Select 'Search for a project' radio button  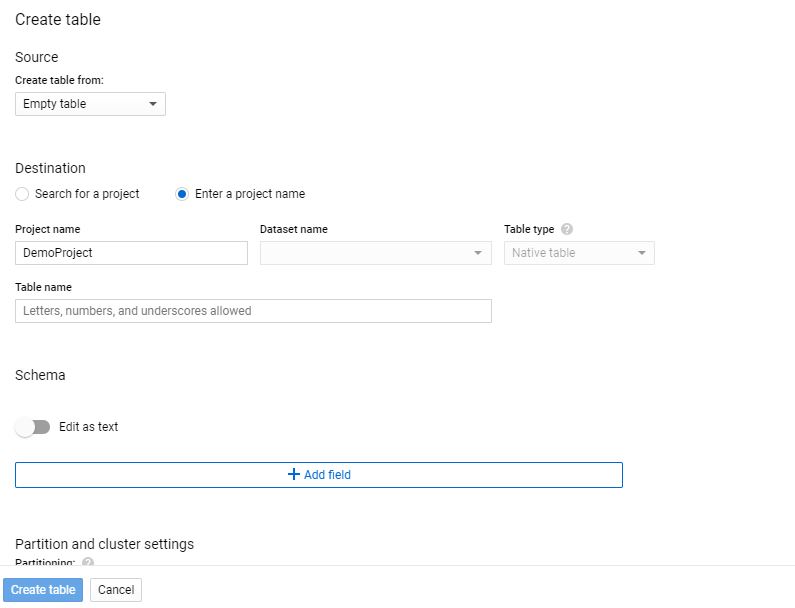tap(22, 194)
